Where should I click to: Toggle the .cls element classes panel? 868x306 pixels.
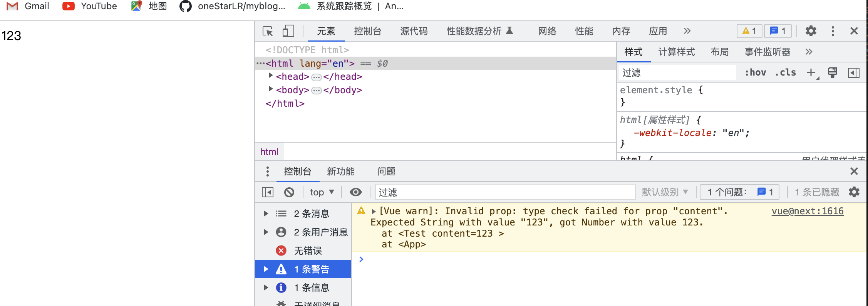pos(786,72)
